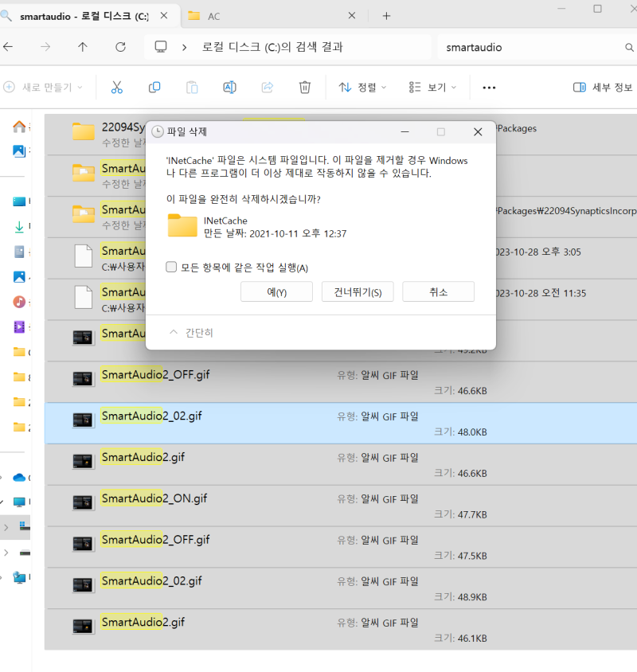Go up one folder level
Viewport: 637px width, 672px height.
click(82, 47)
